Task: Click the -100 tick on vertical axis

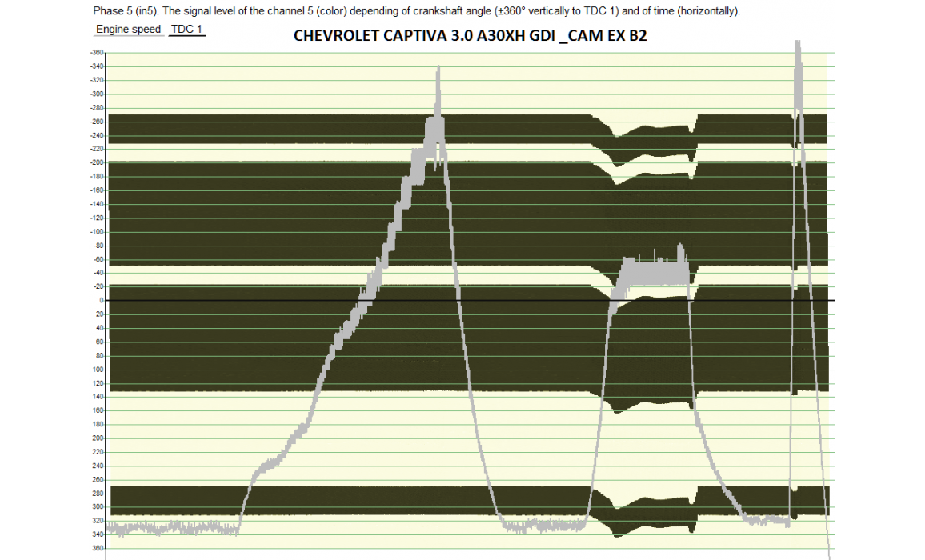Action: click(x=97, y=232)
